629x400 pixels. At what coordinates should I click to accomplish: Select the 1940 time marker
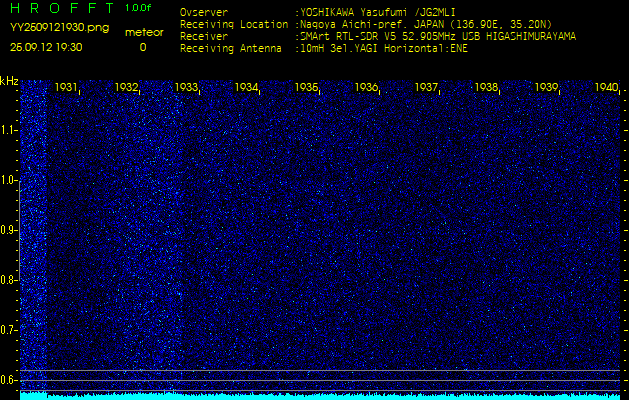point(606,88)
